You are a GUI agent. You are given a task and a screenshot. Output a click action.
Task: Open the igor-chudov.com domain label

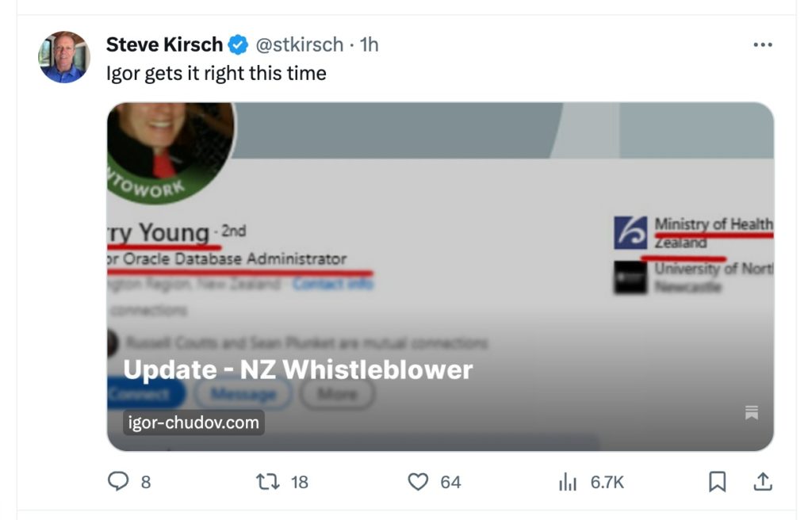194,422
